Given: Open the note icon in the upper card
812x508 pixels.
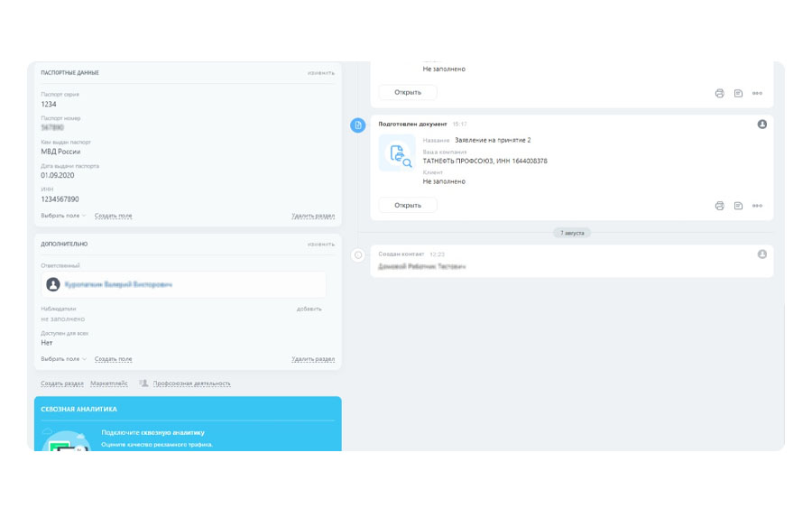Looking at the screenshot, I should pos(738,93).
